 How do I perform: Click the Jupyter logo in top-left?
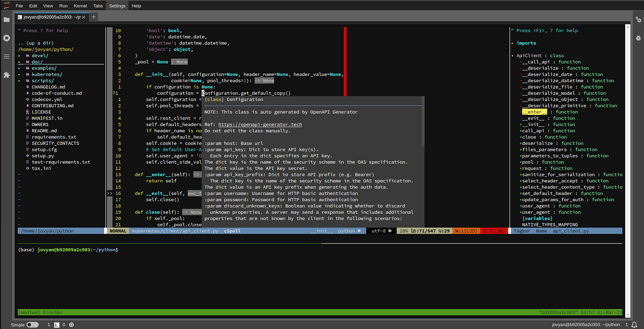pos(6,6)
